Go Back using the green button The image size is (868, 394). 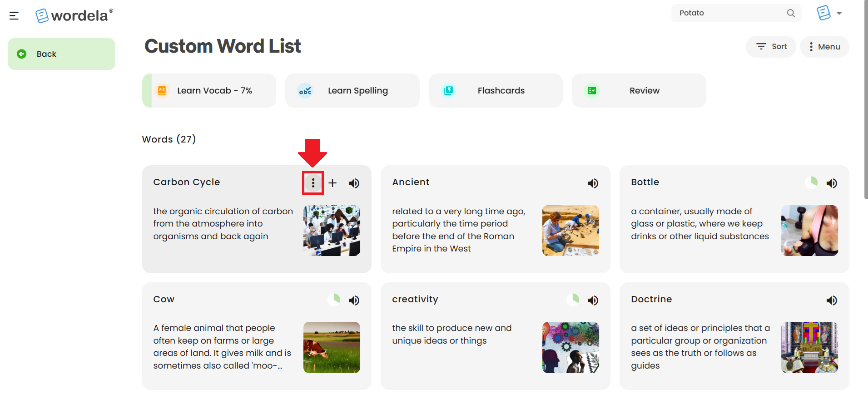click(x=61, y=54)
